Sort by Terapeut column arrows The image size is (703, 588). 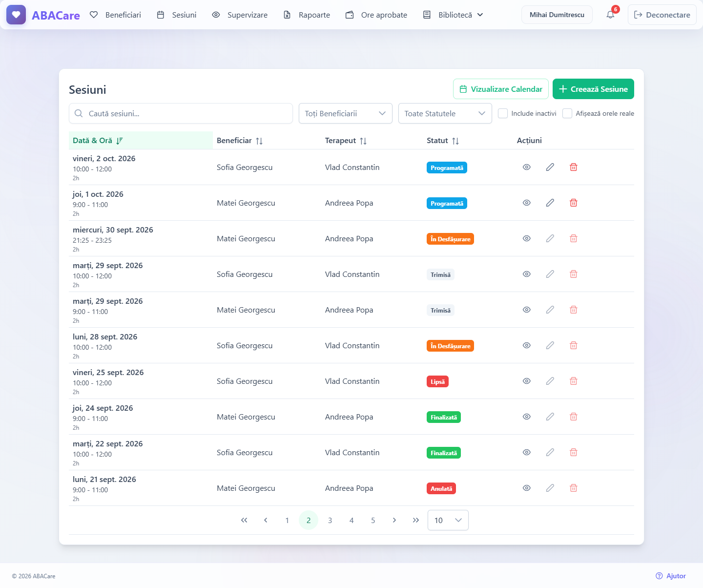tap(363, 141)
